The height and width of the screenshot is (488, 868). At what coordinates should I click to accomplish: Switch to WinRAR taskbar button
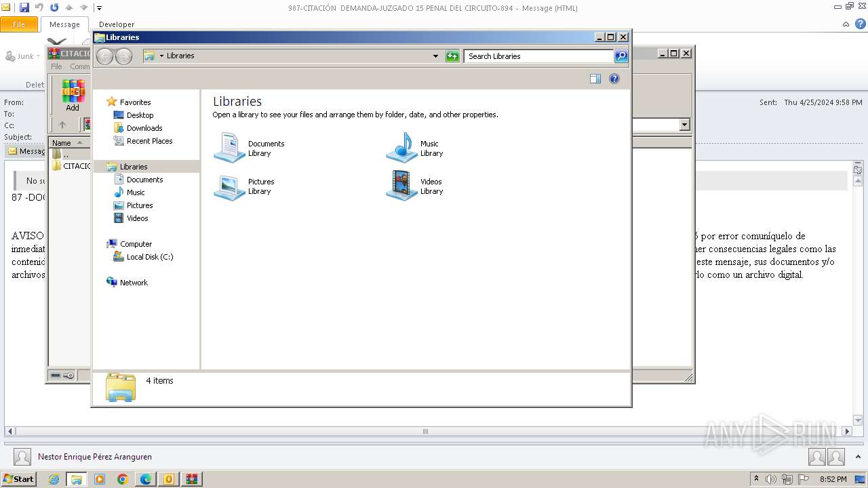(x=191, y=479)
